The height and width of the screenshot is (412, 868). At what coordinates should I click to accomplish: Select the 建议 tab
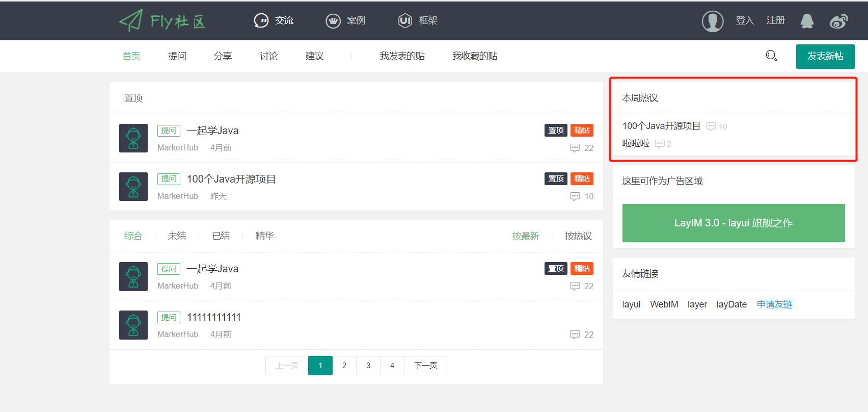pos(315,56)
